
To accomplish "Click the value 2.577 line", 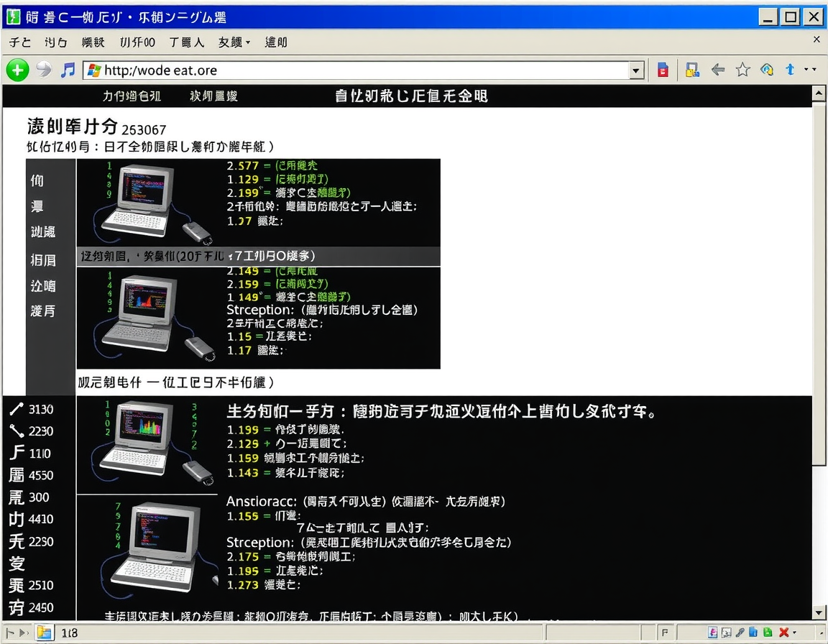I will 272,166.
